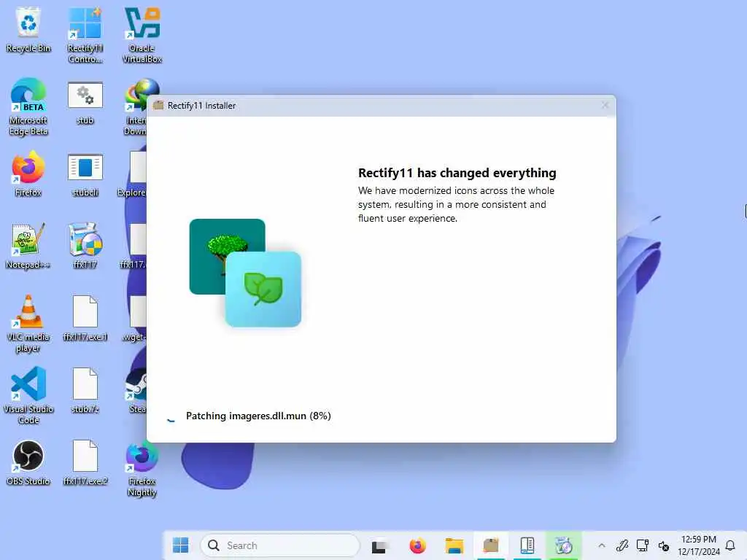The width and height of the screenshot is (747, 560).
Task: Open the network status tray icon
Action: (x=642, y=545)
